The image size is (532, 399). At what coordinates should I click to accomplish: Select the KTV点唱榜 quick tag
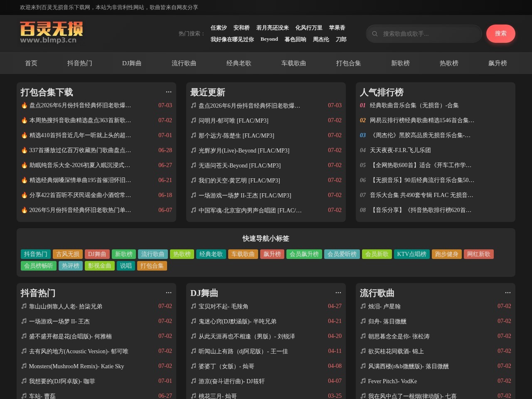coord(412,254)
